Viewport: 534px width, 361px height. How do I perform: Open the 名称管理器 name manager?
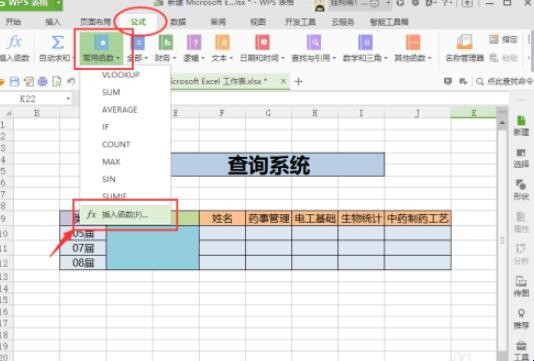465,49
